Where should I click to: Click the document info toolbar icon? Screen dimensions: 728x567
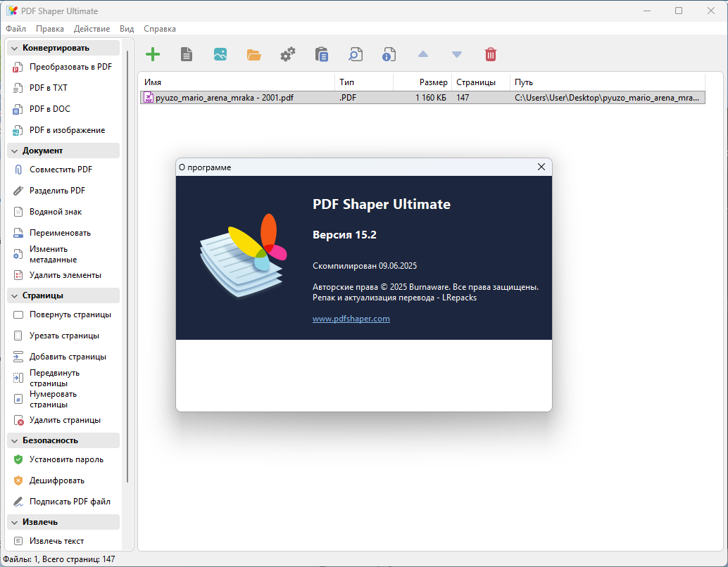pyautogui.click(x=389, y=54)
